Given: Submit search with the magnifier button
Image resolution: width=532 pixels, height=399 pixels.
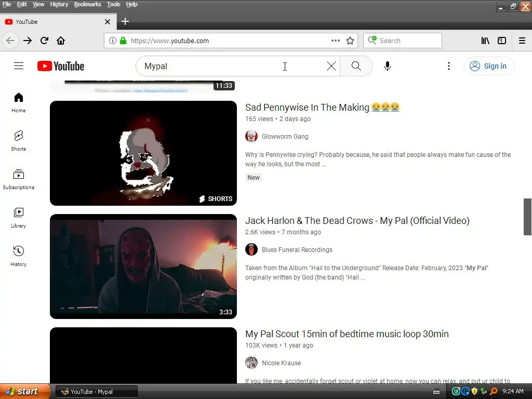Looking at the screenshot, I should point(356,66).
